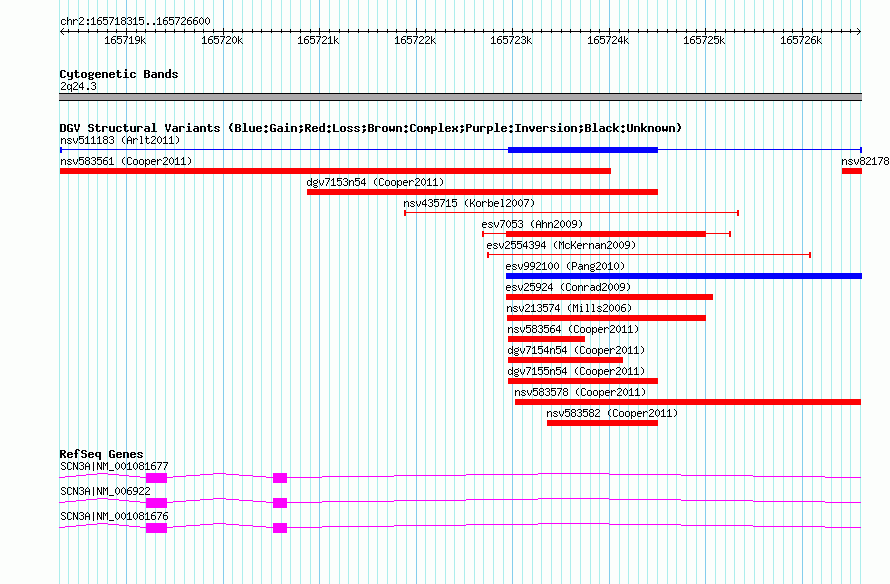Click the small red nsv82178 bar

[x=851, y=171]
